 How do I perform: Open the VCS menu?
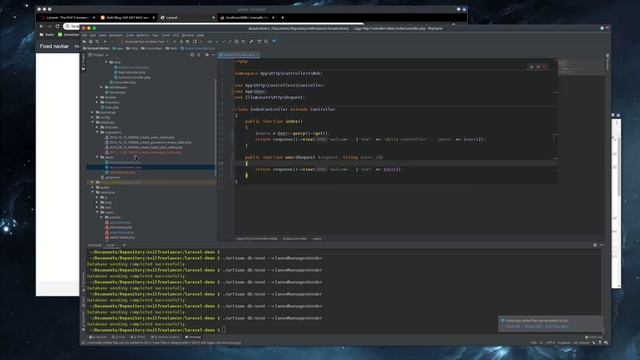point(176,35)
